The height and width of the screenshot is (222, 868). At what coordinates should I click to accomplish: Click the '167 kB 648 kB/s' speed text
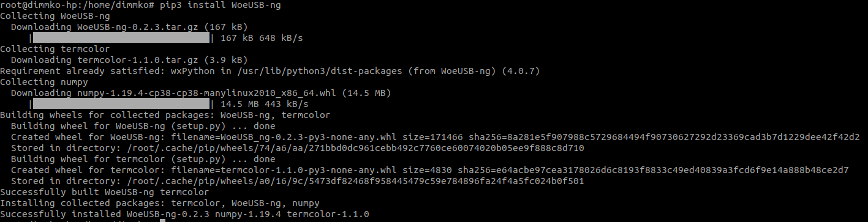pyautogui.click(x=262, y=38)
